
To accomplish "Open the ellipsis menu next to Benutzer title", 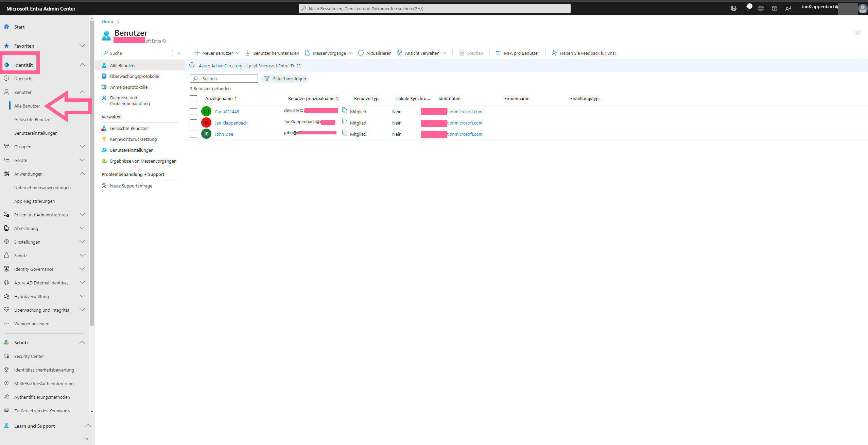I will [x=158, y=33].
